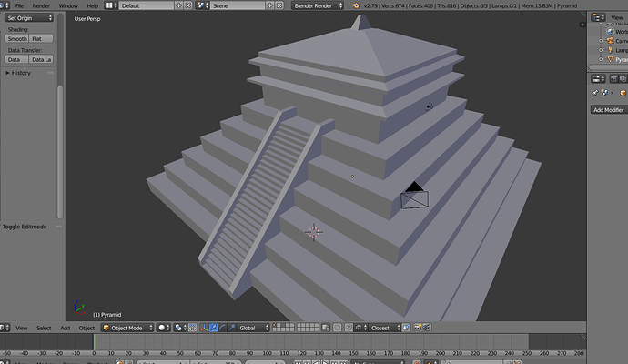Select the World icon in outliner
Screen dimensions: 628x364
[610, 32]
